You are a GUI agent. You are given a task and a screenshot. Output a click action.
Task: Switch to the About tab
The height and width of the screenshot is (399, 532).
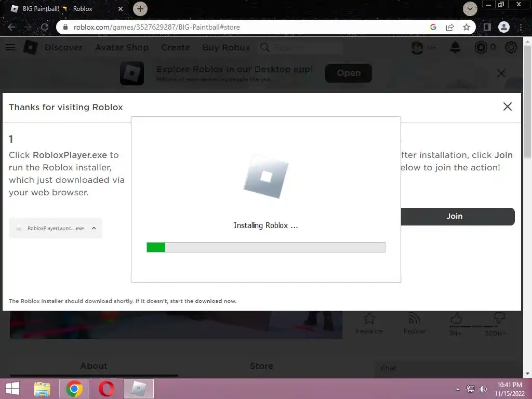(x=94, y=366)
